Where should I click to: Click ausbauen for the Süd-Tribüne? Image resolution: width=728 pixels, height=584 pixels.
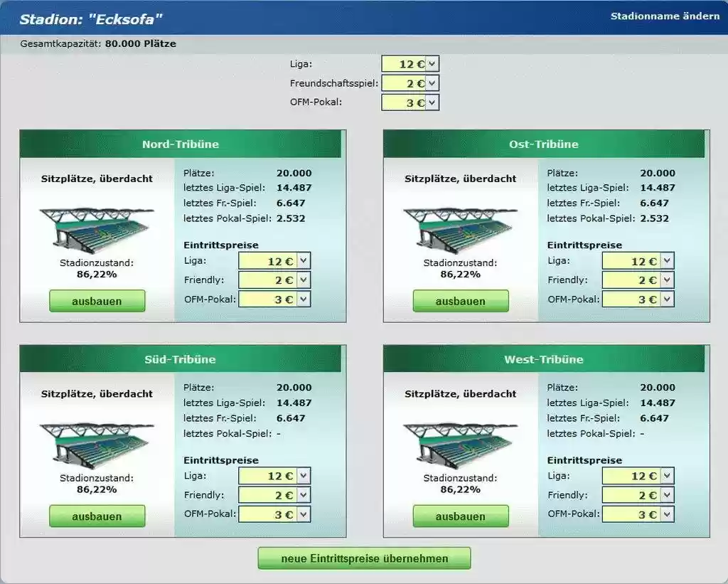[97, 516]
